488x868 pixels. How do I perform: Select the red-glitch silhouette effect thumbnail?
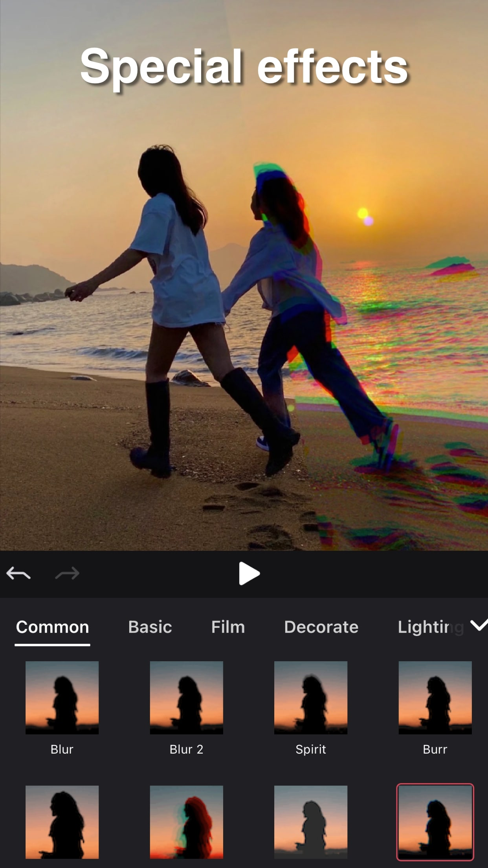pyautogui.click(x=186, y=822)
